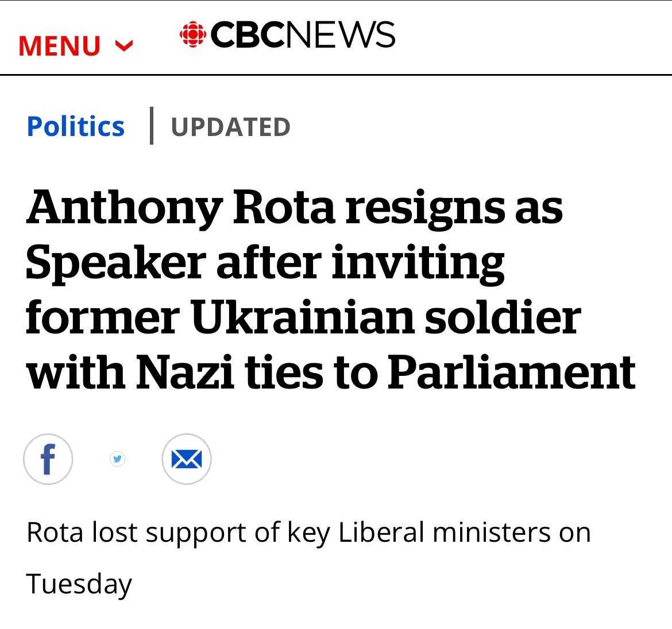Click 'Speaker after inviting' headline line
Image resolution: width=672 pixels, height=629 pixels.
[265, 262]
